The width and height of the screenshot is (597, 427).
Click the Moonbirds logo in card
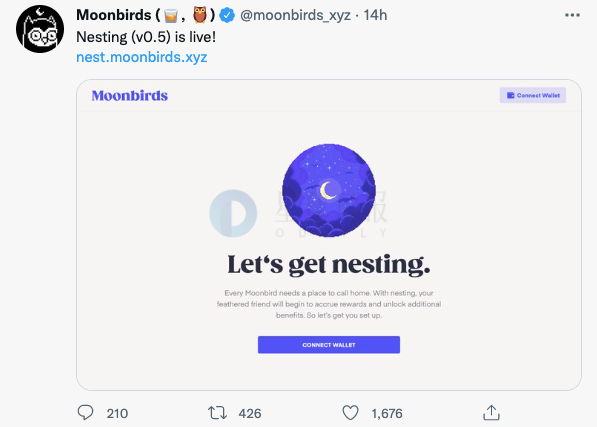click(x=130, y=96)
